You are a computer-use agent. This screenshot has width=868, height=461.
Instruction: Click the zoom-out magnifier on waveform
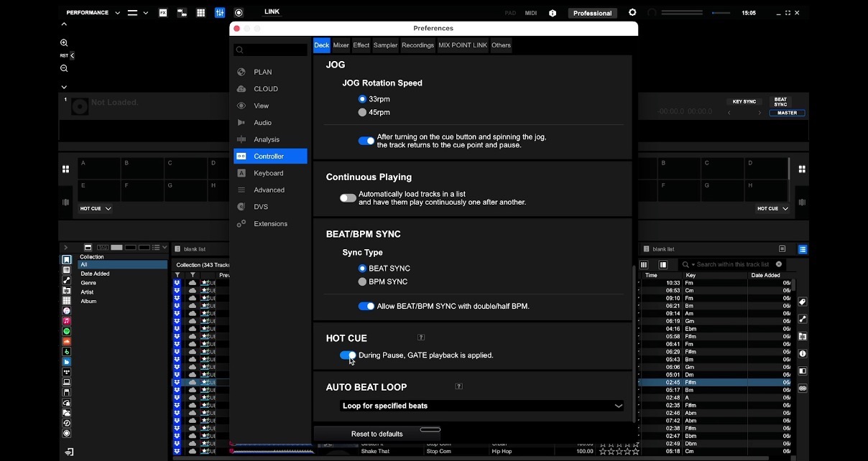[64, 68]
